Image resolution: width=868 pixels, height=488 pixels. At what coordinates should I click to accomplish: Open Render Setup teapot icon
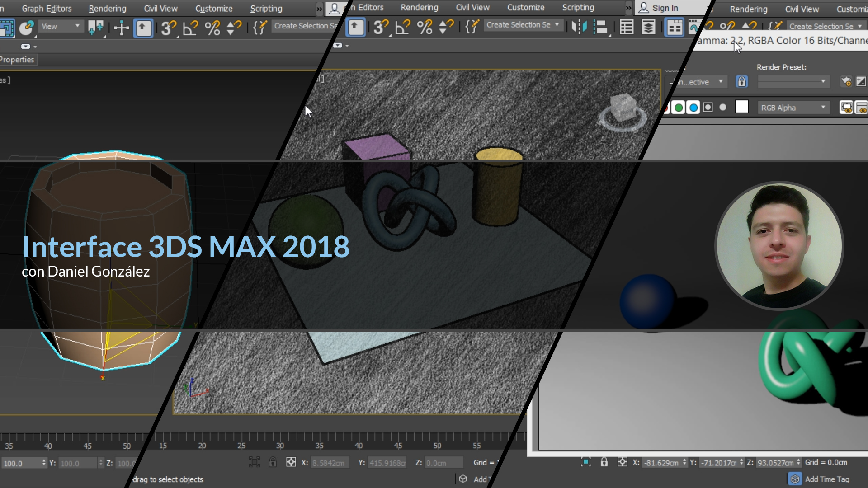(846, 82)
